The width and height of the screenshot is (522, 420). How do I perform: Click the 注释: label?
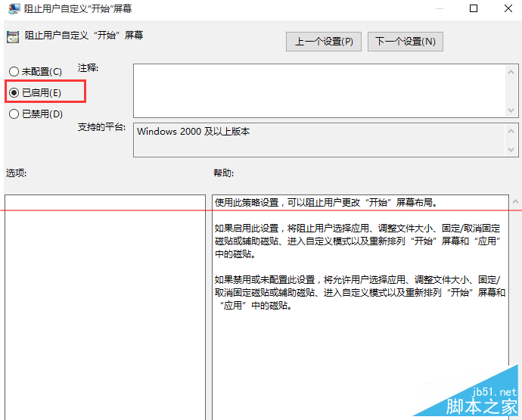(89, 68)
